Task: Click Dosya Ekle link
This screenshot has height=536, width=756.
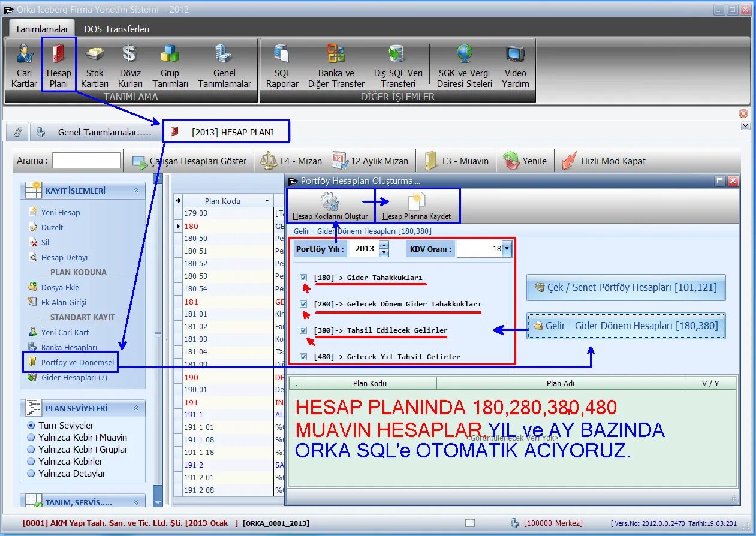Action: point(60,287)
